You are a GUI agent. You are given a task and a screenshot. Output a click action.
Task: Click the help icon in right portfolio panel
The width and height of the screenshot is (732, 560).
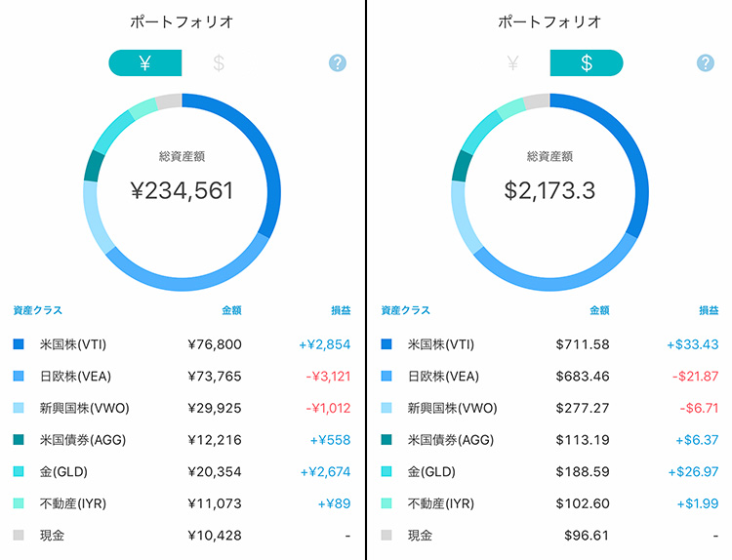tap(705, 63)
